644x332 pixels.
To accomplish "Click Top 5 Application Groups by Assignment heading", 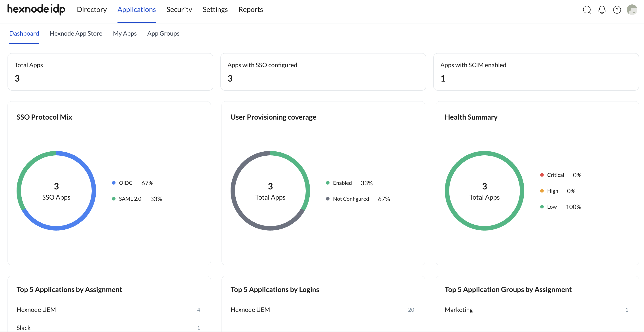I will point(508,290).
